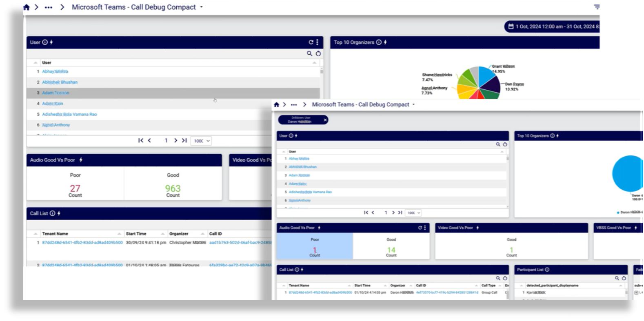Search the front User table
This screenshot has height=321, width=644.
(x=498, y=144)
